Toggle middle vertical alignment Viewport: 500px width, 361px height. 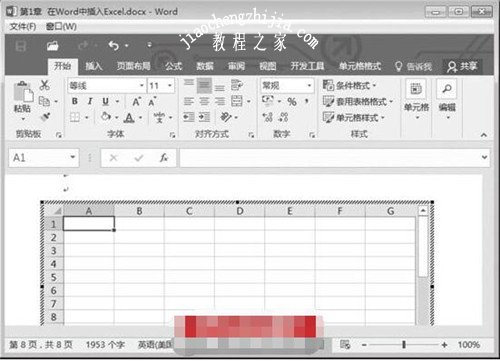(x=204, y=86)
